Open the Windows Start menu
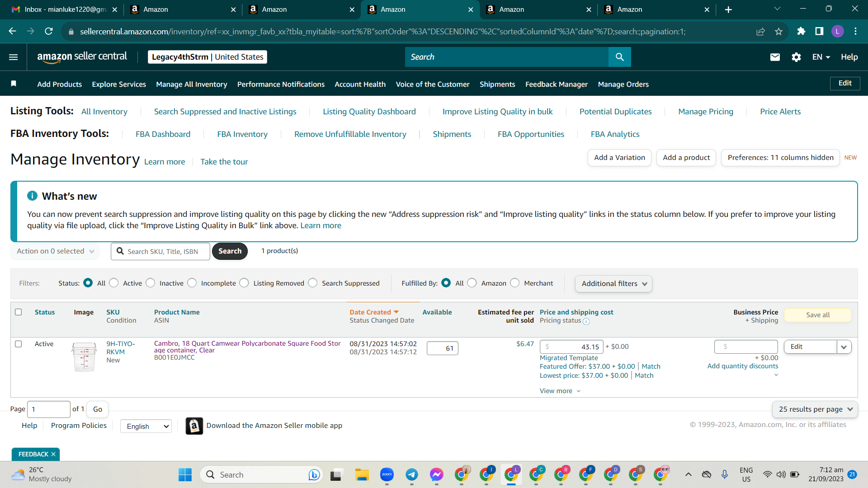The height and width of the screenshot is (488, 868). click(x=185, y=474)
